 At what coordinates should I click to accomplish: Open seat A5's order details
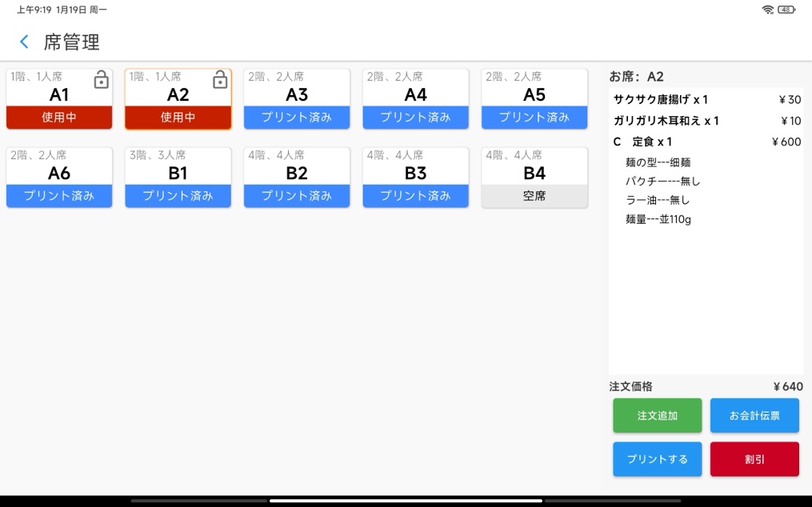pyautogui.click(x=534, y=94)
